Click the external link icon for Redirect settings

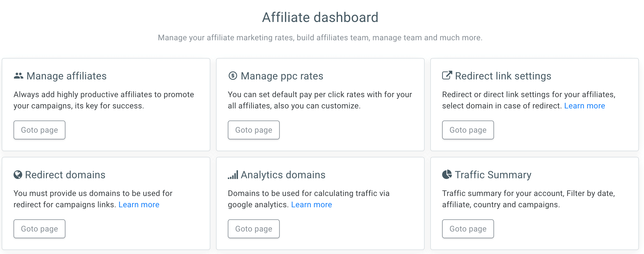click(x=447, y=75)
